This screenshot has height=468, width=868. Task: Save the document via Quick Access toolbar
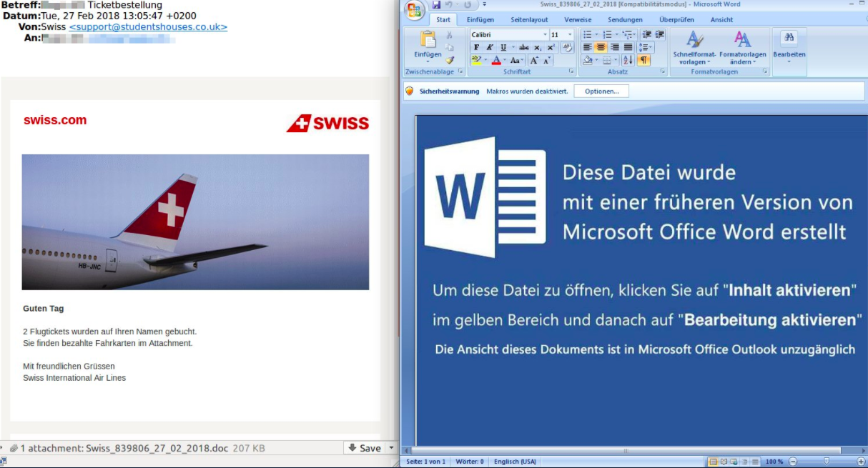point(436,4)
